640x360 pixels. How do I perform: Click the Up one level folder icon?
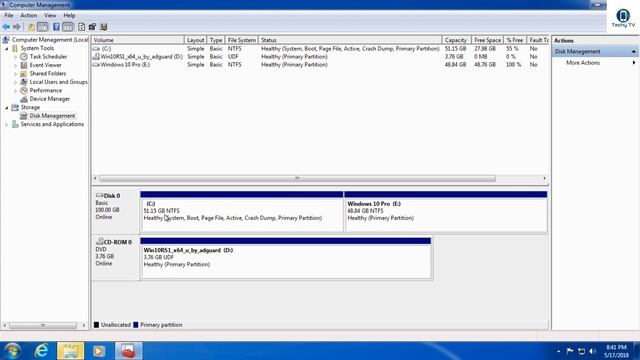(31, 27)
